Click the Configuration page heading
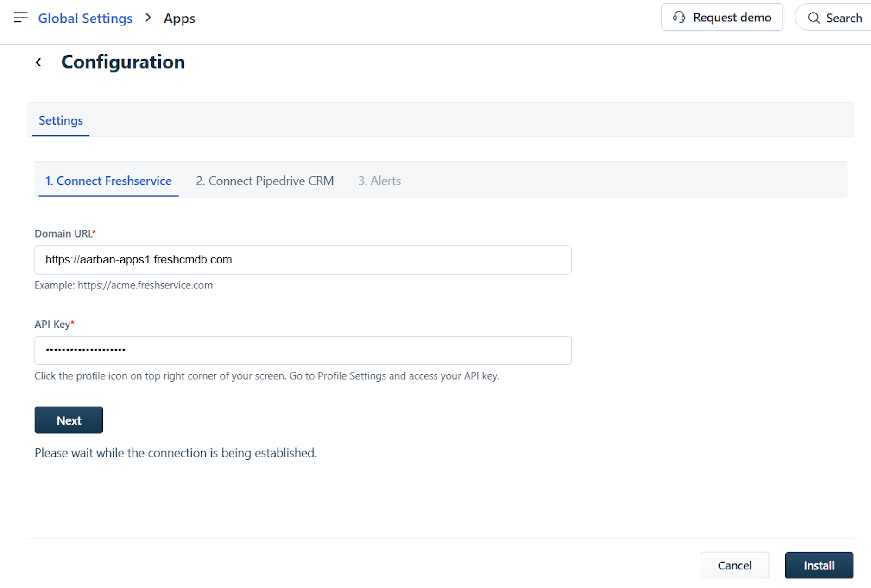Viewport: 871px width, 588px height. [x=123, y=62]
